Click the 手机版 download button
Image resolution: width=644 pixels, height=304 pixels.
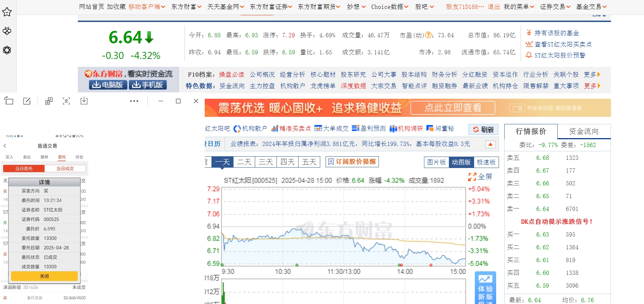(x=147, y=85)
